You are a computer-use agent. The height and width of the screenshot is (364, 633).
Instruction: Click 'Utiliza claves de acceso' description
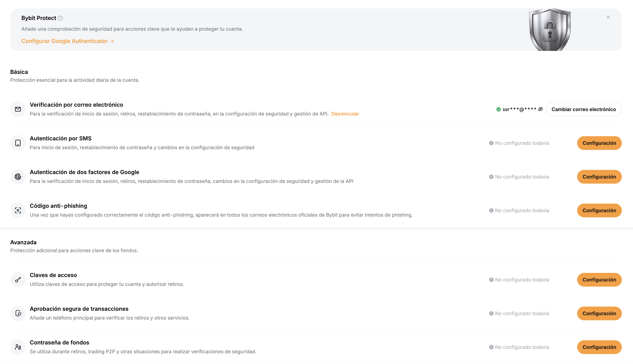[x=107, y=284]
